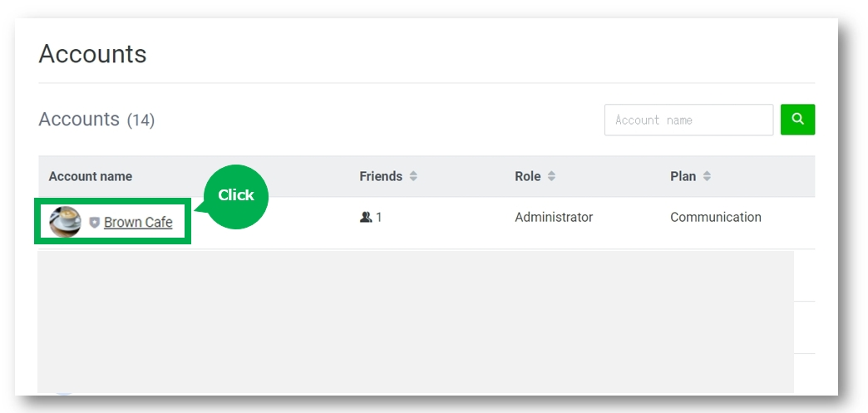The image size is (868, 413).
Task: Sort Plan descending with the down arrow
Action: coord(707,179)
